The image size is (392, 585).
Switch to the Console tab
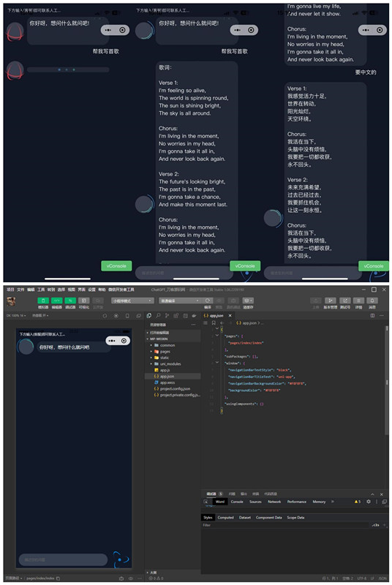(x=237, y=502)
